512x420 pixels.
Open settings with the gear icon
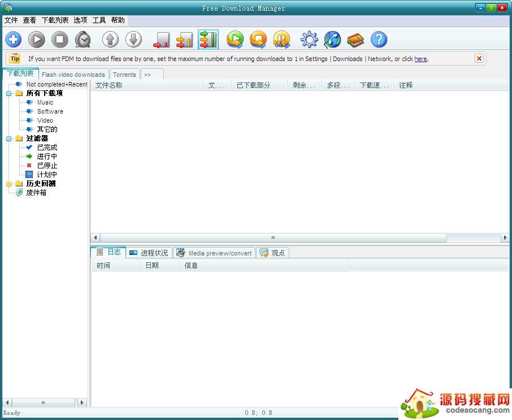pyautogui.click(x=309, y=40)
